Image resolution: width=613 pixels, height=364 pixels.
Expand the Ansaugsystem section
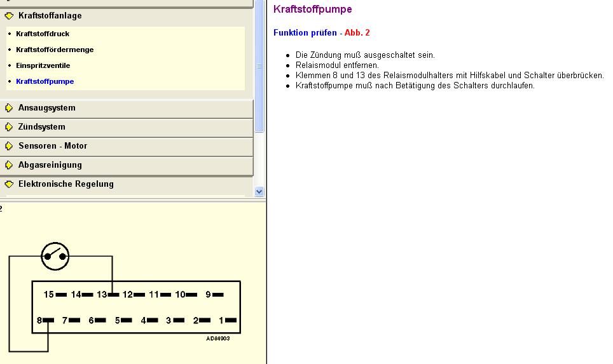pyautogui.click(x=46, y=108)
